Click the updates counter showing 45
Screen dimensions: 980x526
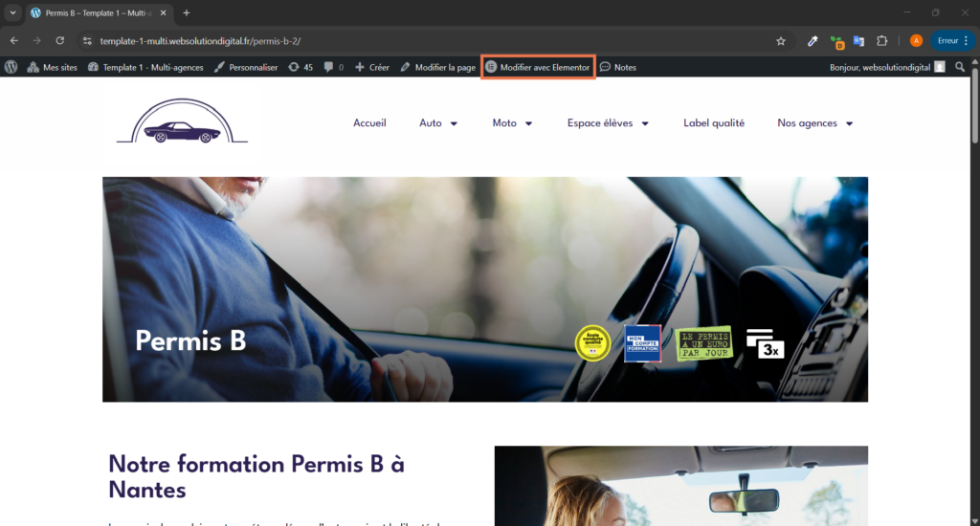[301, 67]
